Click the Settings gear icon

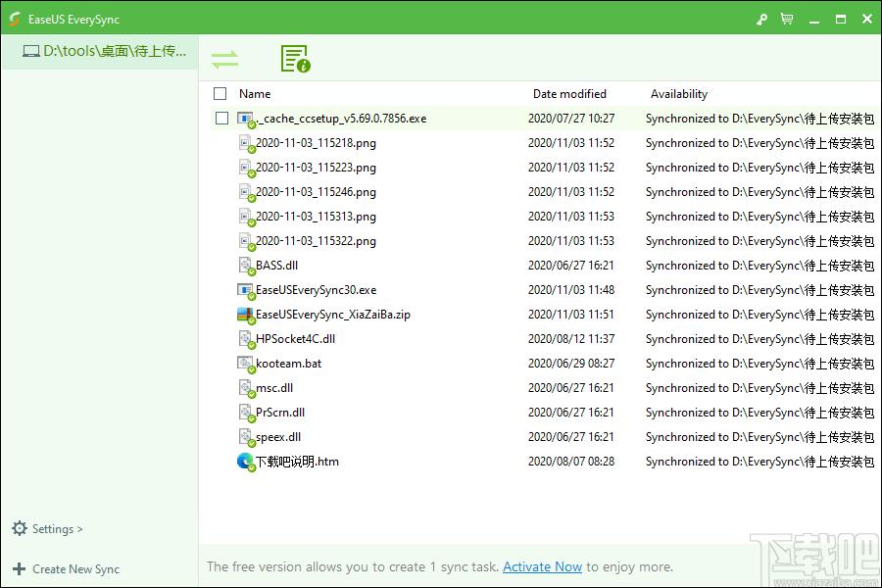[20, 528]
